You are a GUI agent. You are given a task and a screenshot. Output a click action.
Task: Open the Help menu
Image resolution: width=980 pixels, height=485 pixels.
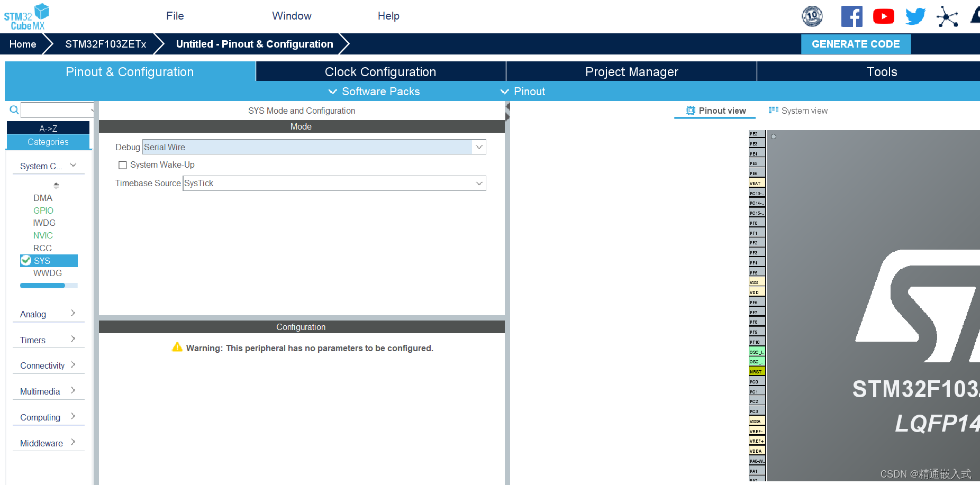(x=388, y=16)
